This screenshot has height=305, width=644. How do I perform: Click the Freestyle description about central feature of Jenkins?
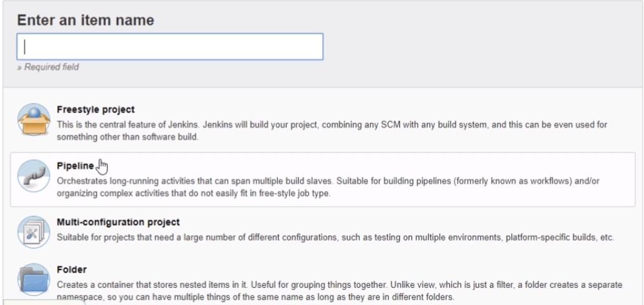[x=332, y=131]
